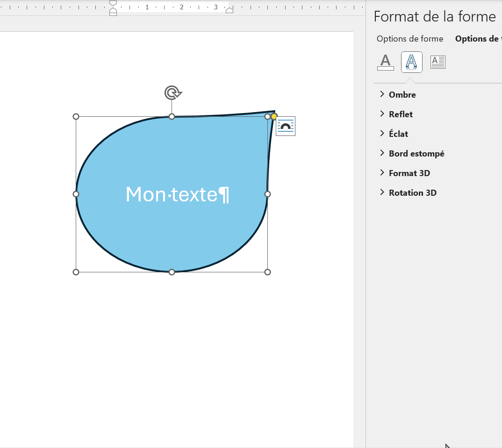Image resolution: width=502 pixels, height=448 pixels.
Task: Expand the Rotation 3D section
Action: 412,193
